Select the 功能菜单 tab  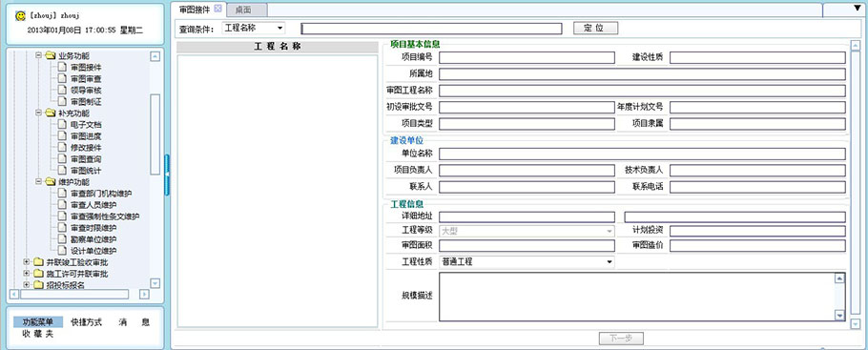[x=38, y=322]
